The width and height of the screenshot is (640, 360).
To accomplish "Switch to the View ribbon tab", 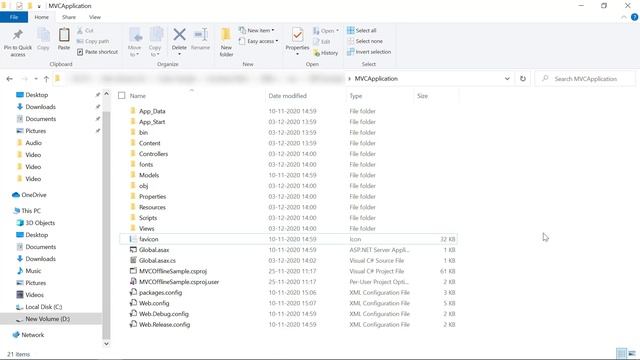I will coord(95,17).
